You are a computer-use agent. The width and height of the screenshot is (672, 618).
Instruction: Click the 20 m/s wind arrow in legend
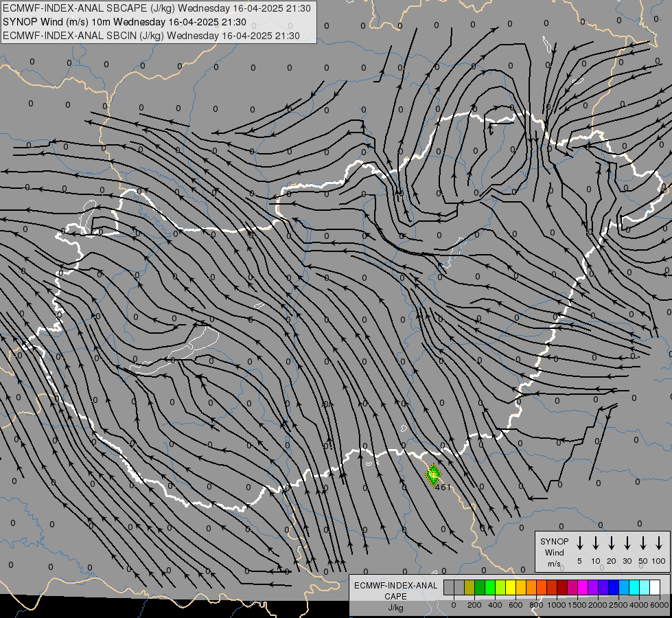point(612,543)
